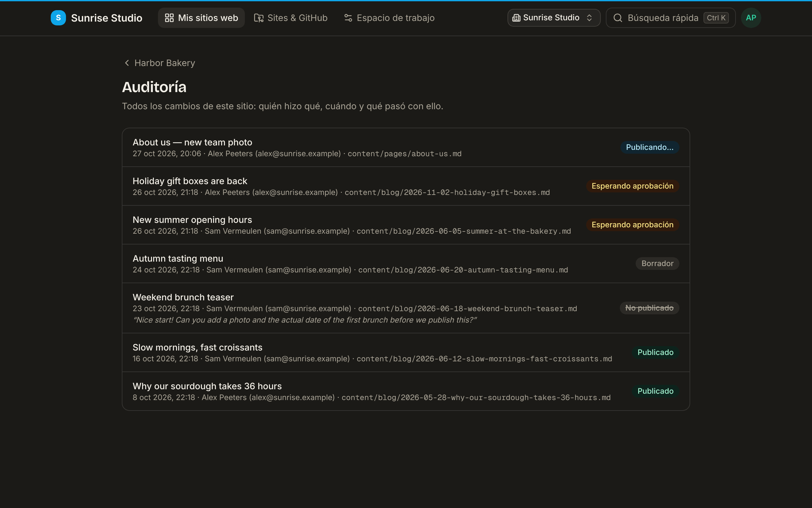Open Autumn tasting menu entry
The image size is (812, 508).
point(406,264)
